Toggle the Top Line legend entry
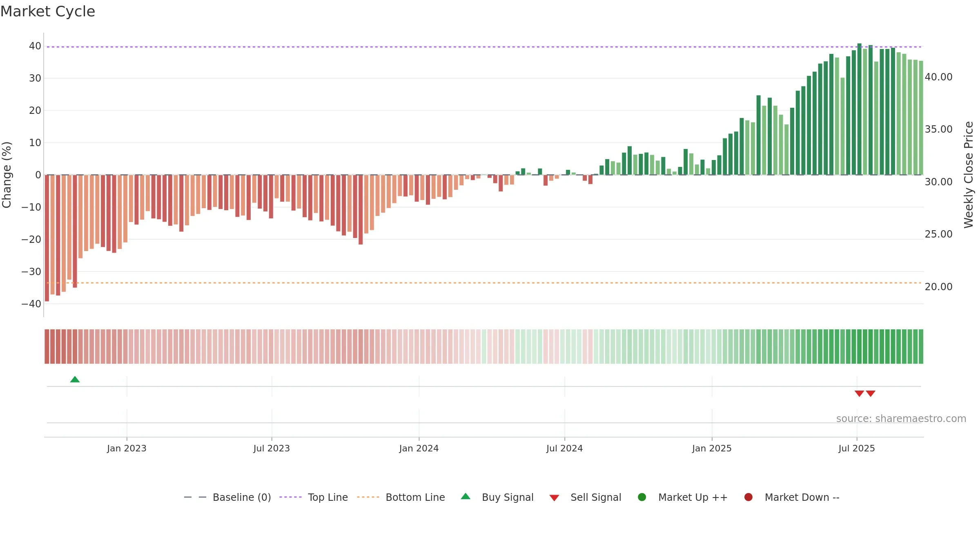The width and height of the screenshot is (980, 551). click(x=314, y=497)
